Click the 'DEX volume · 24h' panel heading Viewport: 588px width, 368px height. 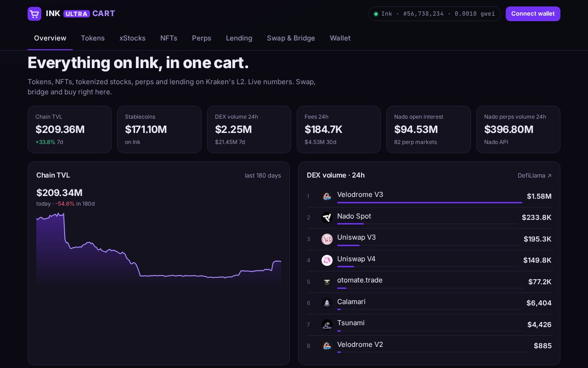tap(336, 175)
